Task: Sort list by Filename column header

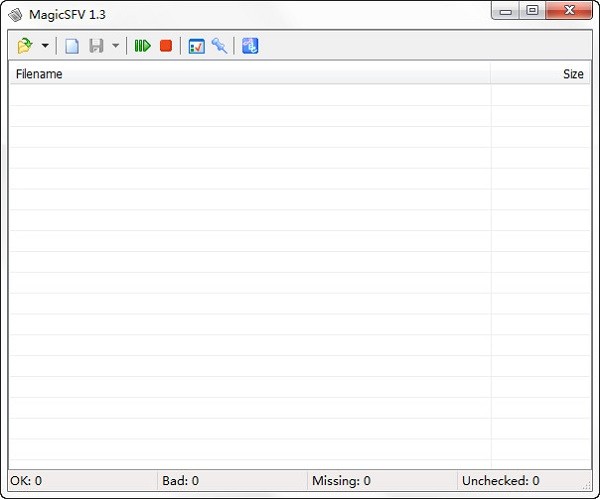Action: [x=248, y=74]
